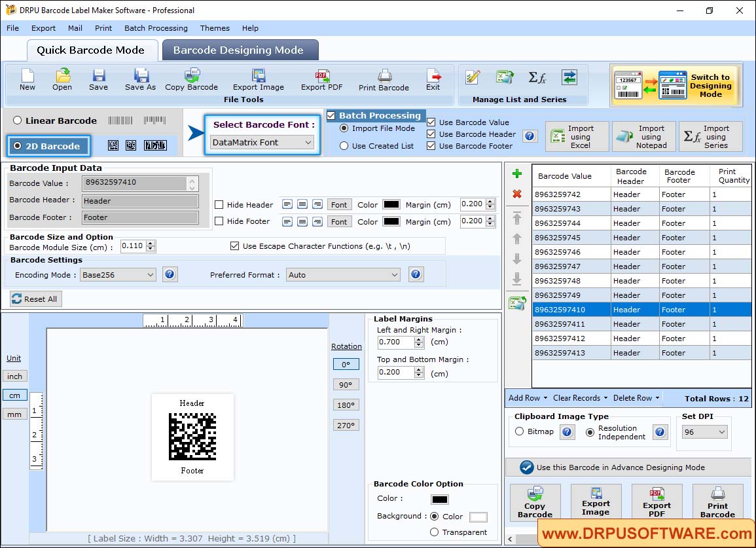Click the Left and Right Margin stepper
Screen dimensions: 756x548
click(x=419, y=342)
